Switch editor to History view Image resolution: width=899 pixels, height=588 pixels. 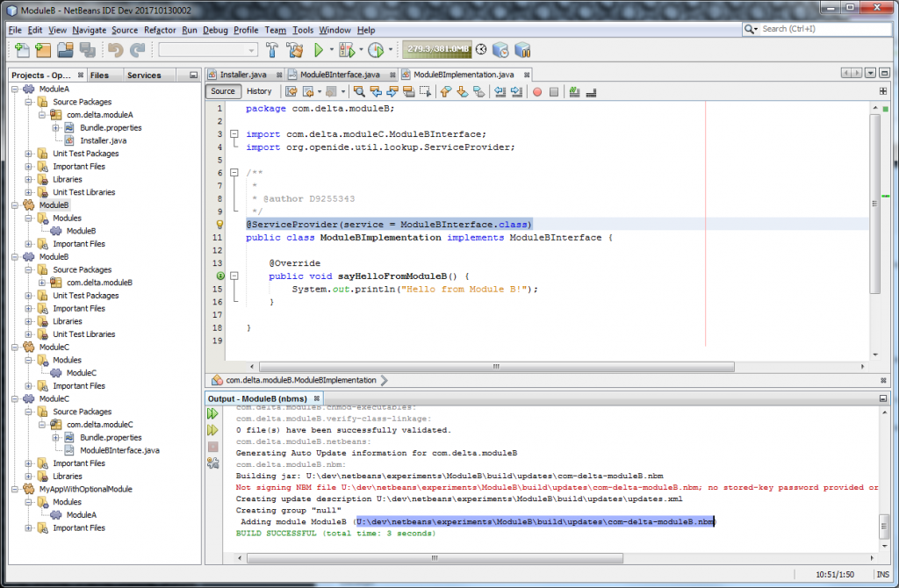[x=259, y=91]
